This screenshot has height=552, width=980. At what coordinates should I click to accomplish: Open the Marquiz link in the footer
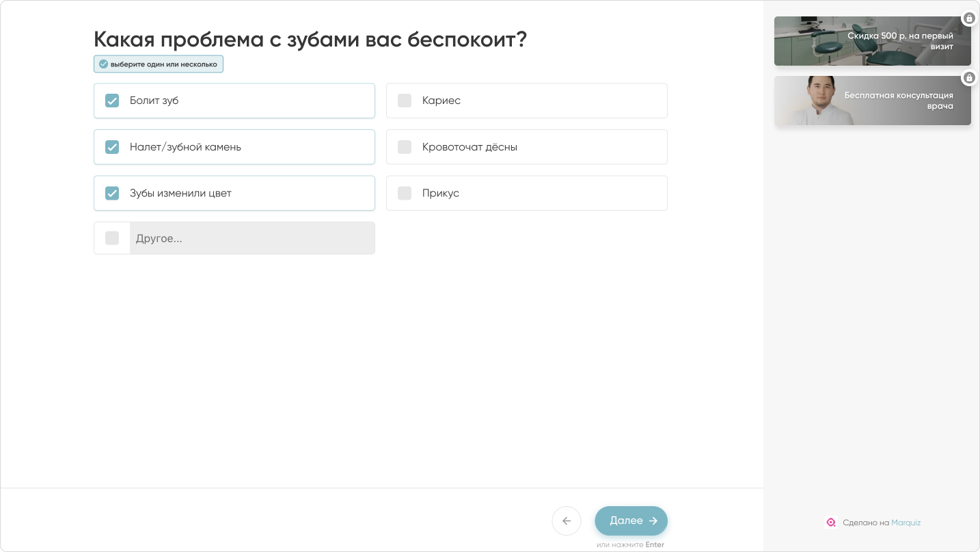(x=907, y=523)
